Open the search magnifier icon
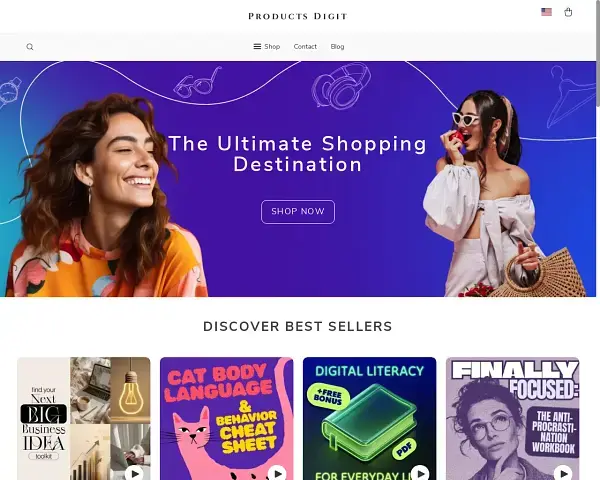The width and height of the screenshot is (600, 480). (x=30, y=47)
